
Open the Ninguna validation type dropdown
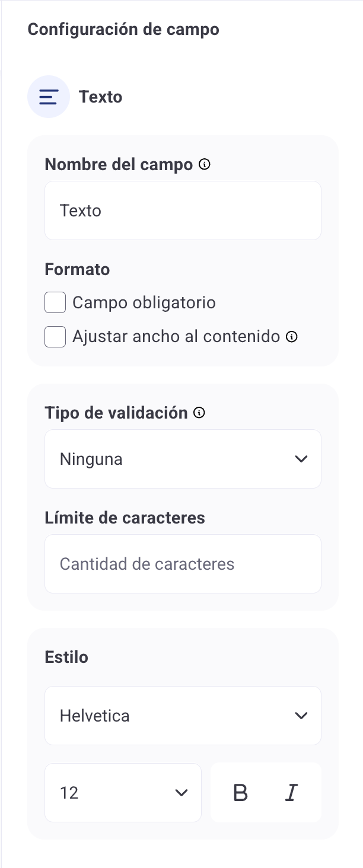[183, 459]
